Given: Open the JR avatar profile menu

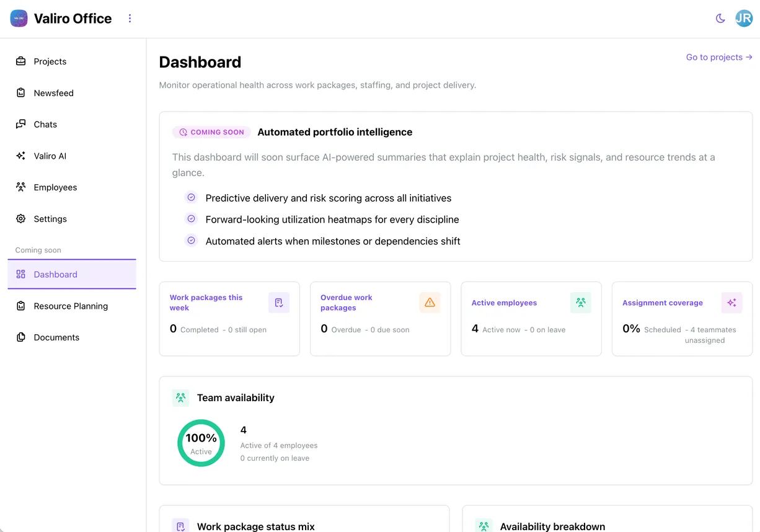Looking at the screenshot, I should click(744, 18).
